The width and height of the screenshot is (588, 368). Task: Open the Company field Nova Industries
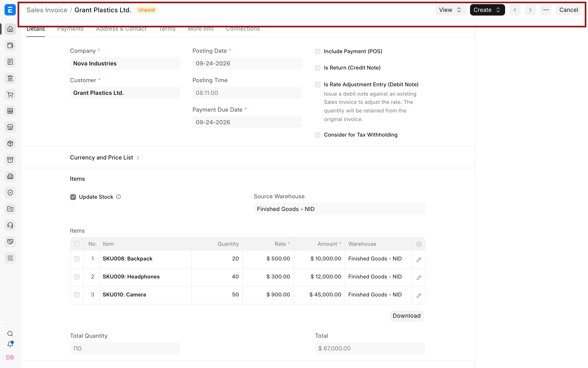125,63
